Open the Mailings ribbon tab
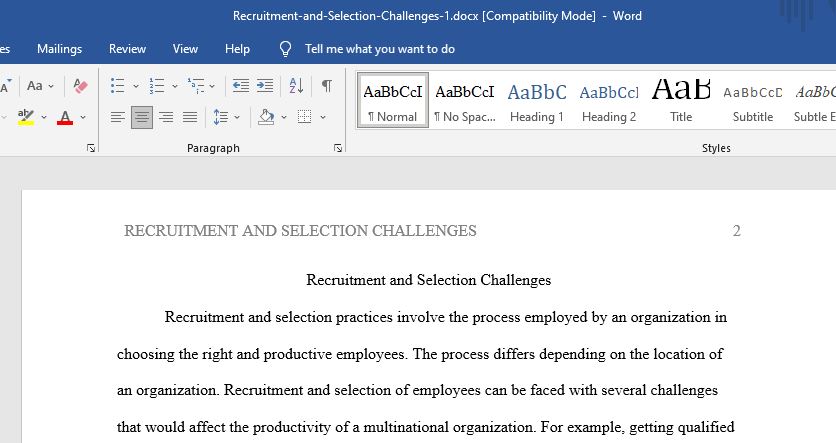The height and width of the screenshot is (443, 836). 60,49
